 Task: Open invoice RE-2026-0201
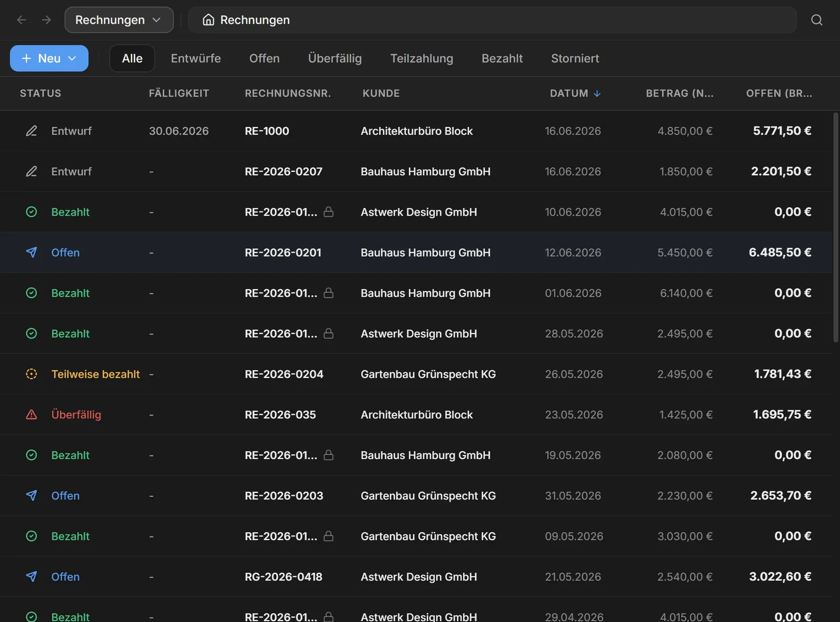pyautogui.click(x=283, y=252)
